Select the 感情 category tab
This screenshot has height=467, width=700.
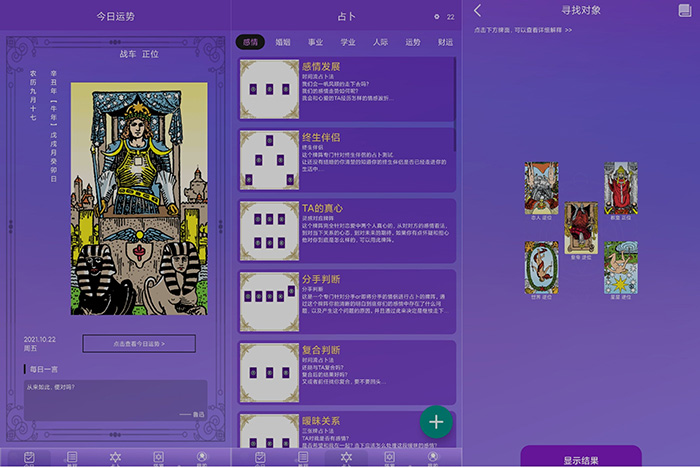click(x=250, y=42)
